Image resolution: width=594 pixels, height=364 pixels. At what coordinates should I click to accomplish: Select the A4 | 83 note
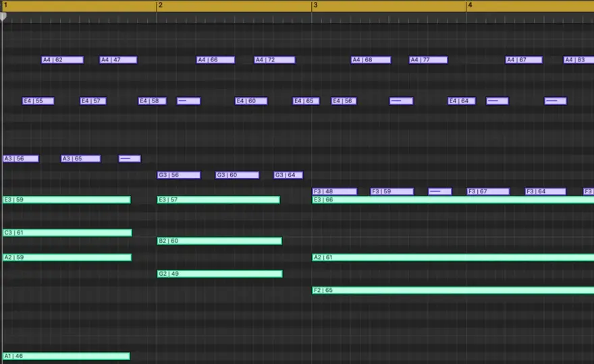578,60
